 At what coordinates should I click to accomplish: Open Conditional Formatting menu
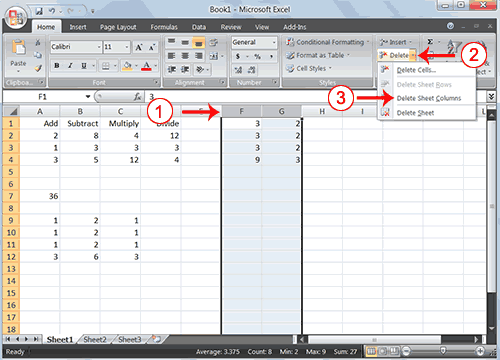pyautogui.click(x=328, y=42)
